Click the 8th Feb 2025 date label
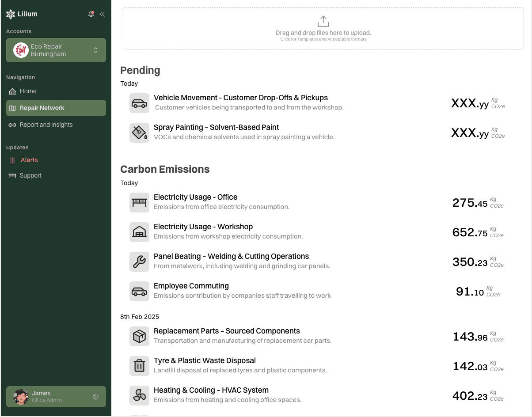The width and height of the screenshot is (532, 417). pyautogui.click(x=140, y=317)
